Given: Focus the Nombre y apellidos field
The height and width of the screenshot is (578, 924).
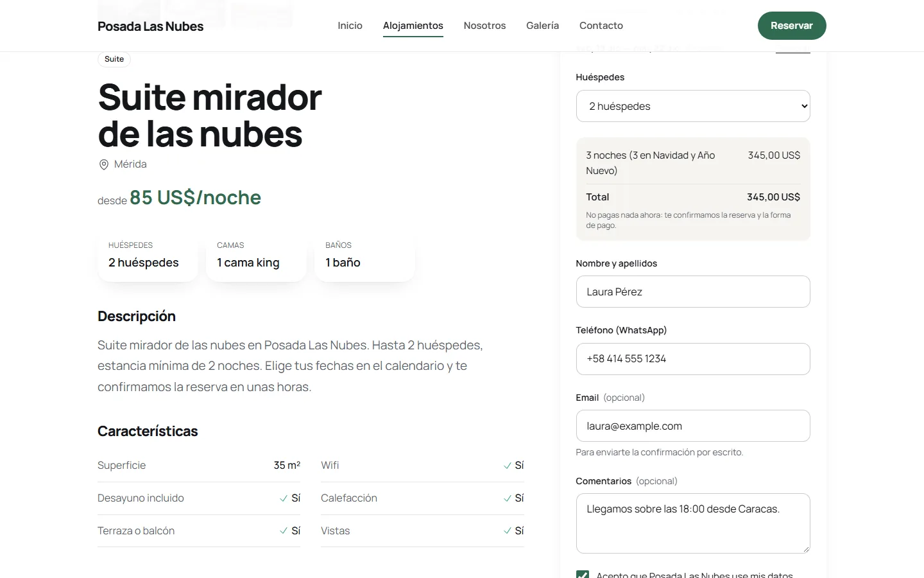Looking at the screenshot, I should [693, 292].
